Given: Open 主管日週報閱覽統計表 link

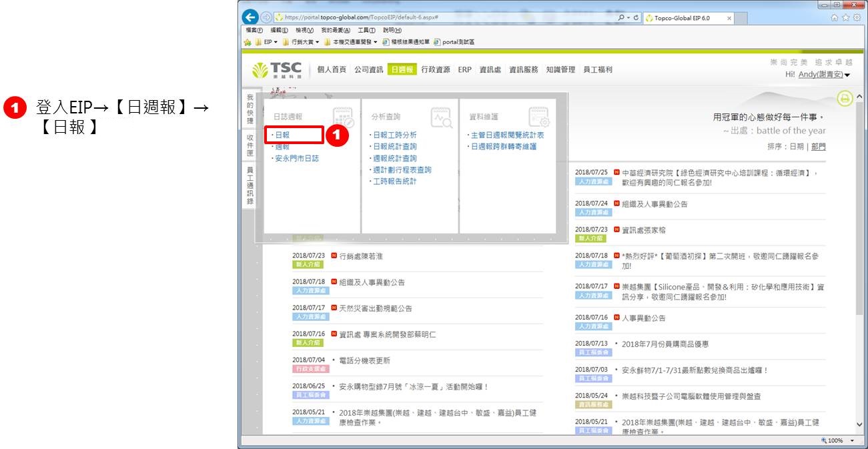Looking at the screenshot, I should coord(507,135).
